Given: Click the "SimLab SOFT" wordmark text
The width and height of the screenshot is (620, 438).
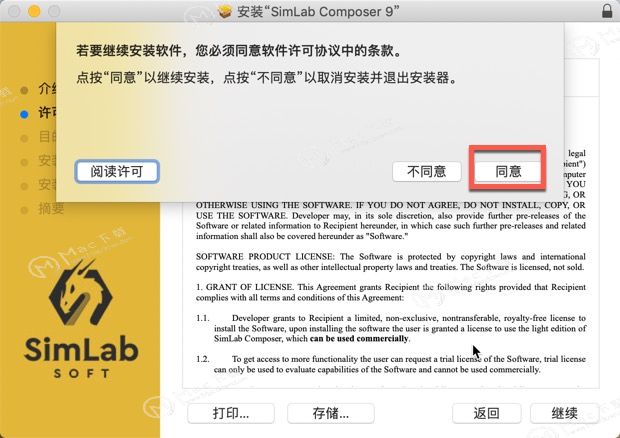Looking at the screenshot, I should coord(81,358).
